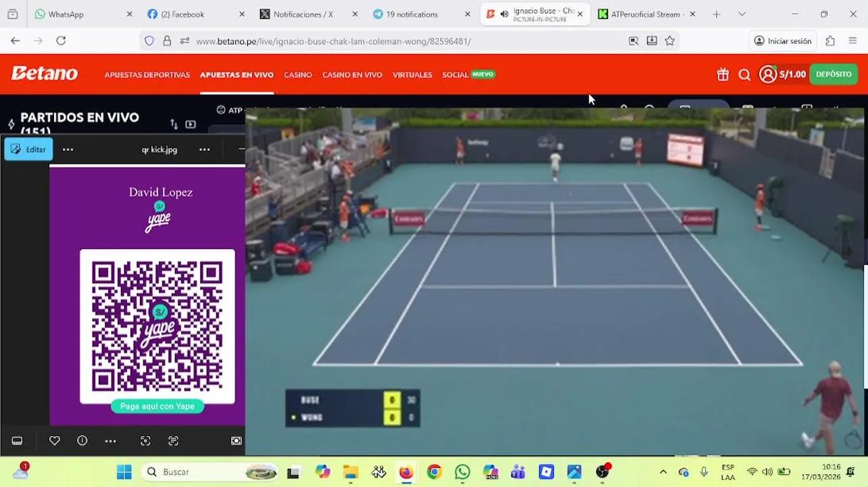Viewport: 868px width, 487px height.
Task: Scan text in the Photos viewer
Action: [173, 440]
